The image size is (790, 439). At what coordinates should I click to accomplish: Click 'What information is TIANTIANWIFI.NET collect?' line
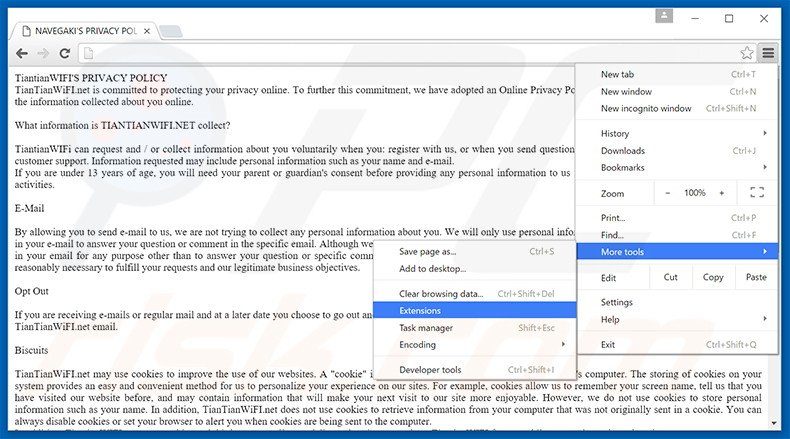(122, 126)
